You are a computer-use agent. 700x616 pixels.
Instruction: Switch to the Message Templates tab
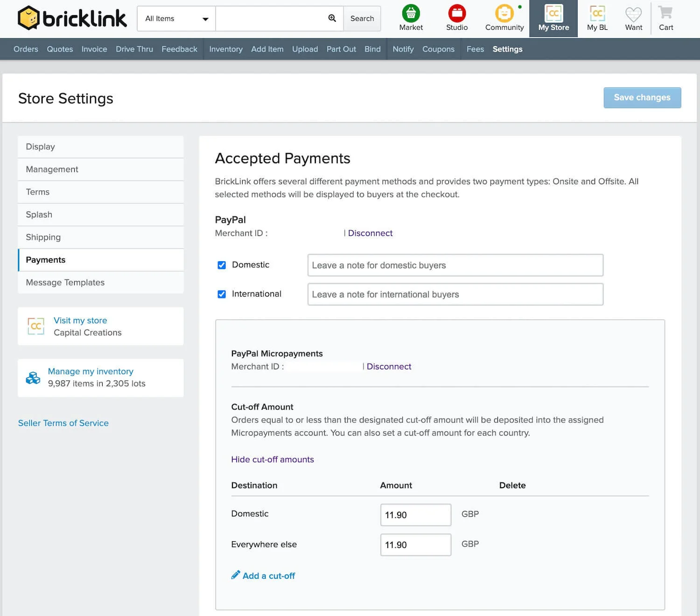tap(101, 283)
